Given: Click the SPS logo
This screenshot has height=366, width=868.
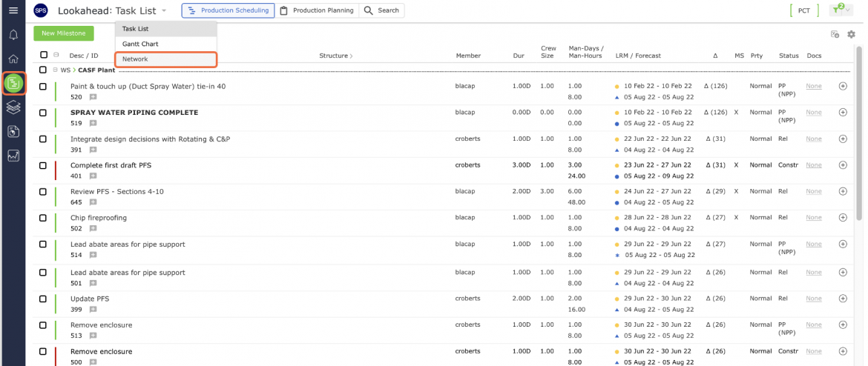Looking at the screenshot, I should pyautogui.click(x=40, y=10).
